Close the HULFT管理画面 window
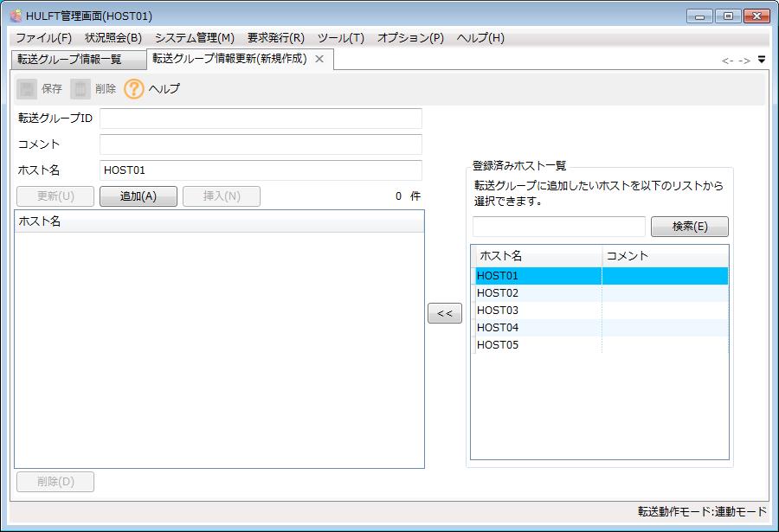This screenshot has height=532, width=779. pyautogui.click(x=756, y=16)
